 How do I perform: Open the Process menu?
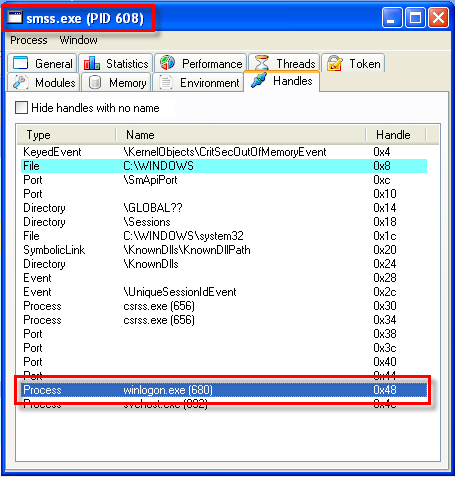point(29,40)
